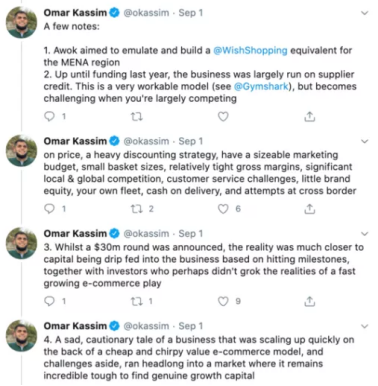This screenshot has height=386, width=378.
Task: Expand options for the '$30m round' tweet
Action: pos(365,234)
